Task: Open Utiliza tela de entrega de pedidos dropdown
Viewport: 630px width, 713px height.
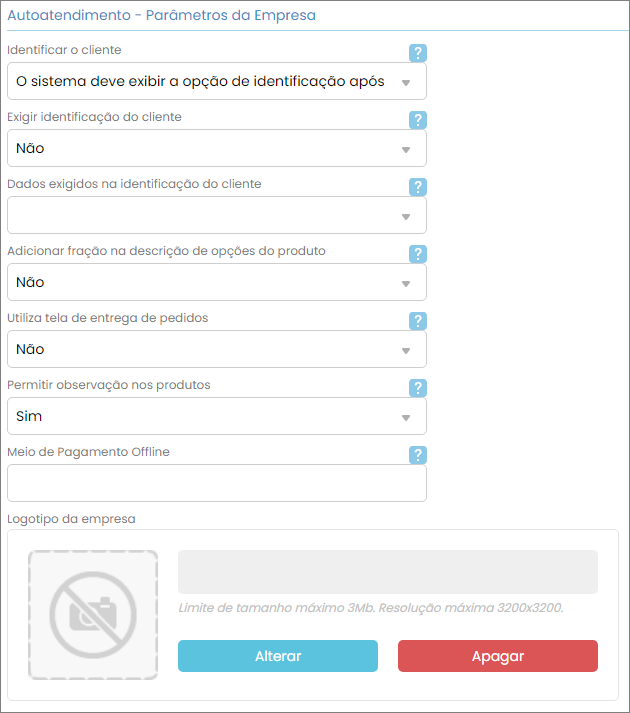Action: 216,350
